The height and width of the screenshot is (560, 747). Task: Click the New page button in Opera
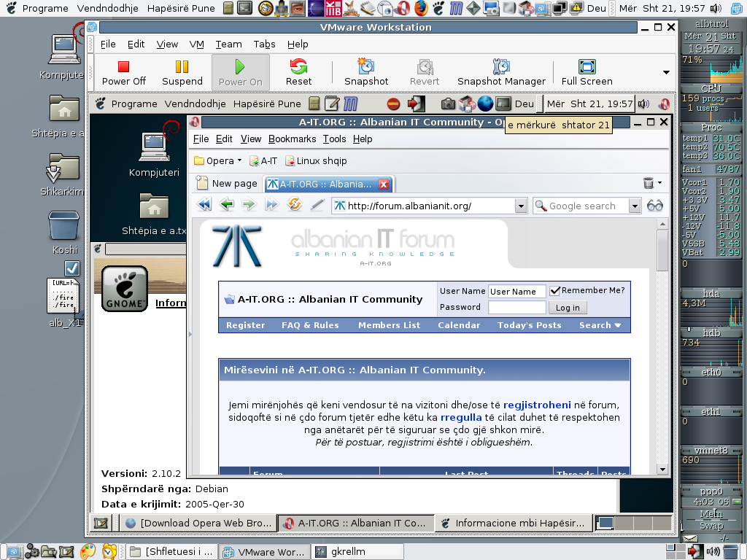click(228, 184)
